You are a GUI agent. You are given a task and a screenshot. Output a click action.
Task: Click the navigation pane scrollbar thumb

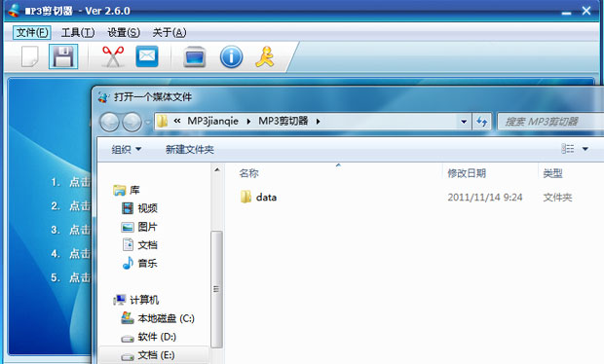[x=217, y=289]
